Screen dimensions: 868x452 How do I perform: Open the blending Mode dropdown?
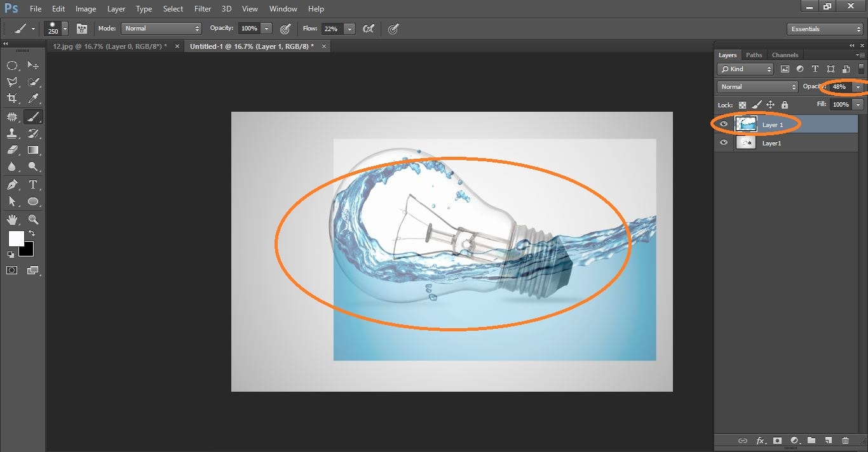tap(756, 86)
